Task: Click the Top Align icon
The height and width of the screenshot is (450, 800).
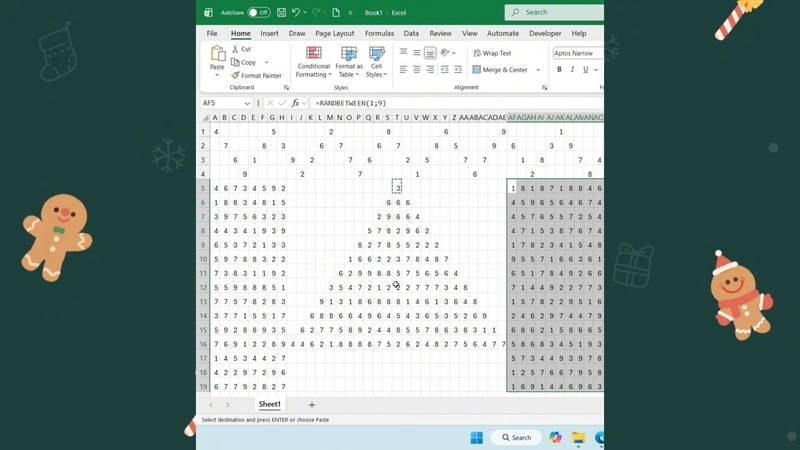Action: pos(403,53)
